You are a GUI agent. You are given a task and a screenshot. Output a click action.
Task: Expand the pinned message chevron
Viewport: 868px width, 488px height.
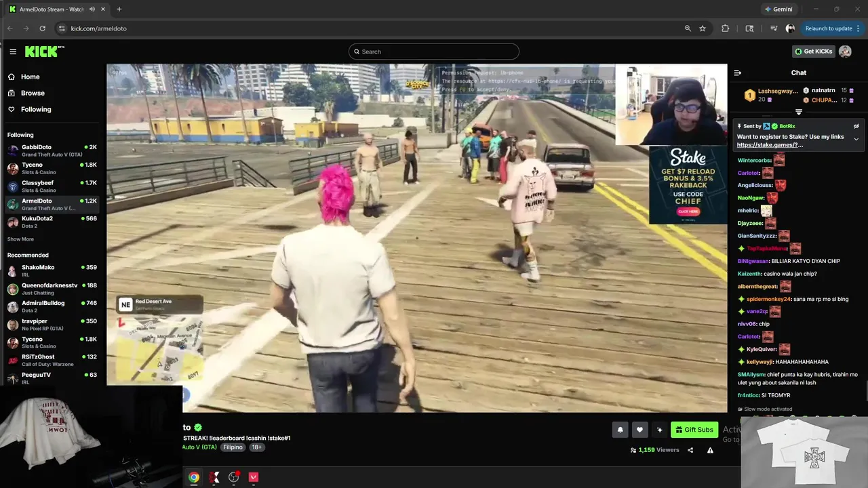click(x=856, y=139)
